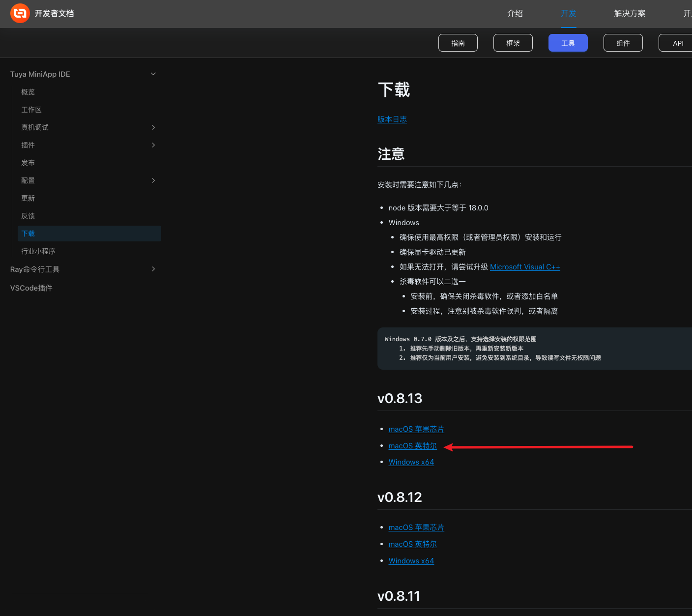This screenshot has height=616, width=692.
Task: Download v0.8.13 macOS 英特尔 build
Action: tap(412, 446)
